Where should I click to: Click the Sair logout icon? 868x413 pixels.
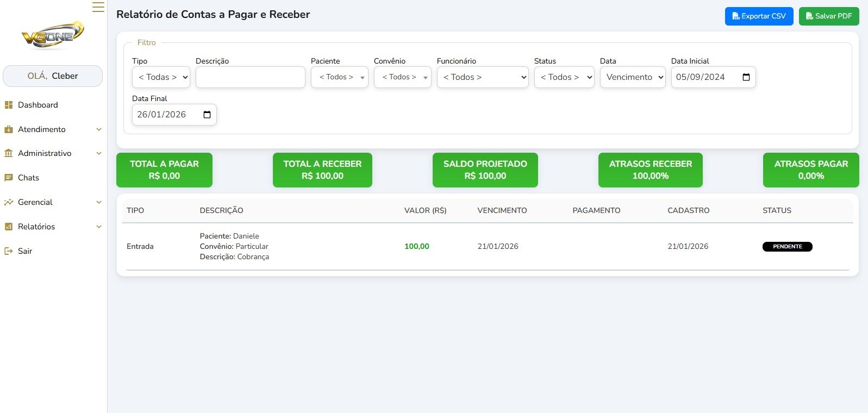point(9,251)
